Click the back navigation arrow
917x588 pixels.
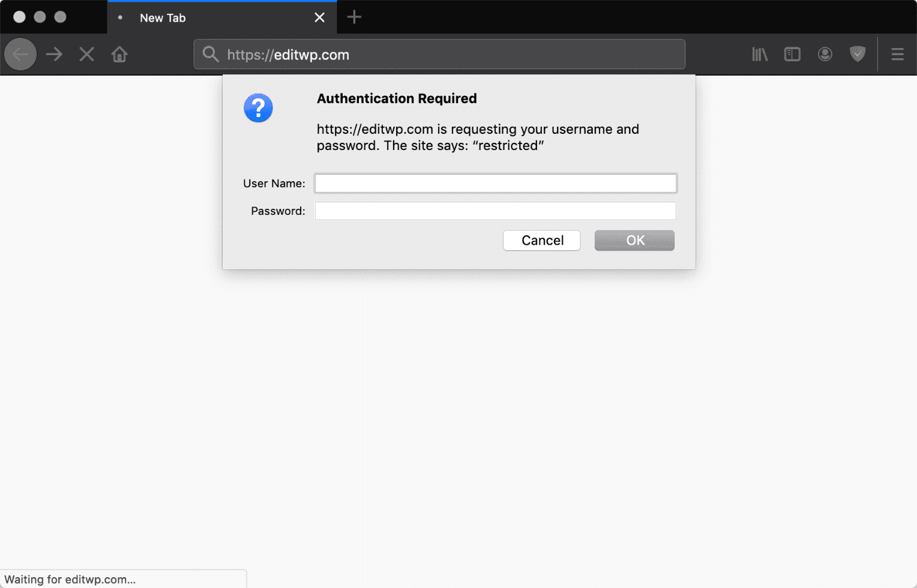coord(20,54)
